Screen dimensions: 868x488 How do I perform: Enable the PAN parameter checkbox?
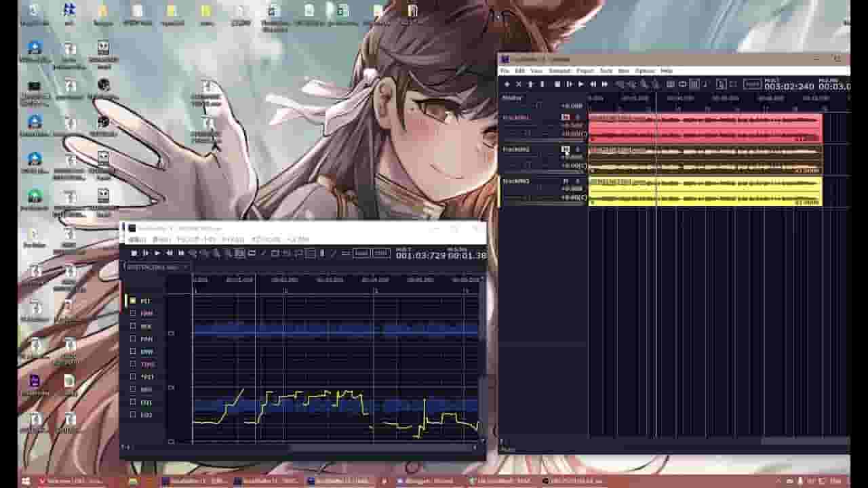tap(133, 338)
